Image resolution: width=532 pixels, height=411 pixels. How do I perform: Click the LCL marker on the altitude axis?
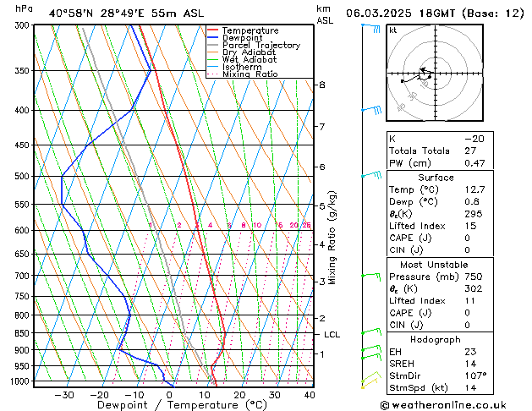(332, 335)
